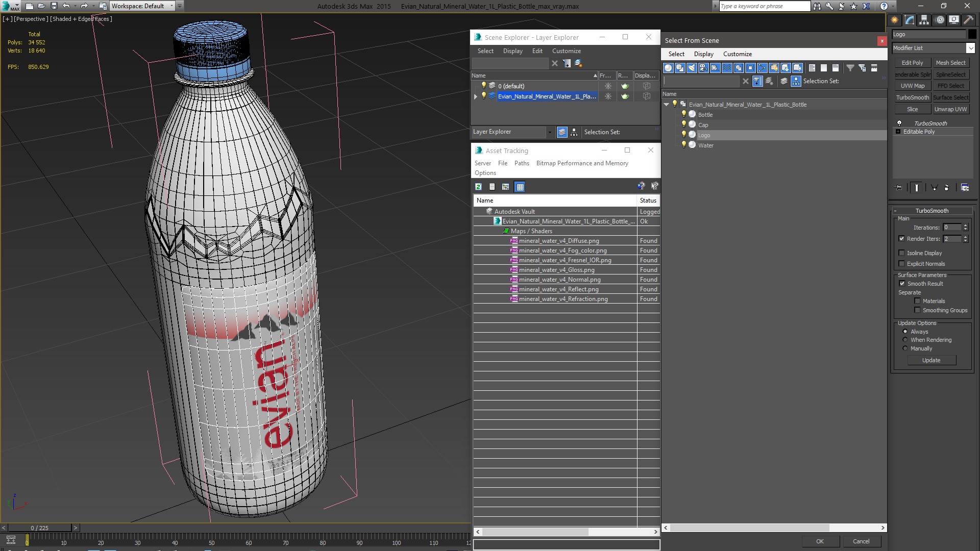Uncheck Smooth Result checkbox
980x551 pixels.
[x=902, y=284]
